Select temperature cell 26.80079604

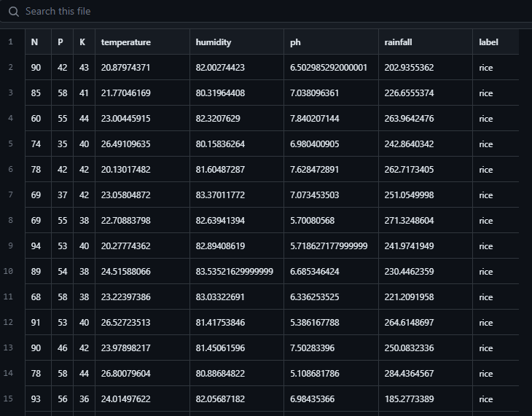[x=143, y=373]
